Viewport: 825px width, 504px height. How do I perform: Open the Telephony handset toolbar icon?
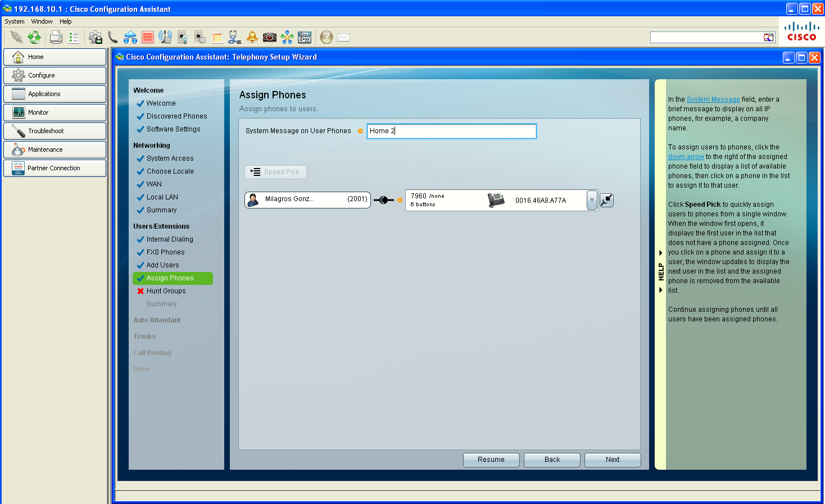[x=113, y=37]
